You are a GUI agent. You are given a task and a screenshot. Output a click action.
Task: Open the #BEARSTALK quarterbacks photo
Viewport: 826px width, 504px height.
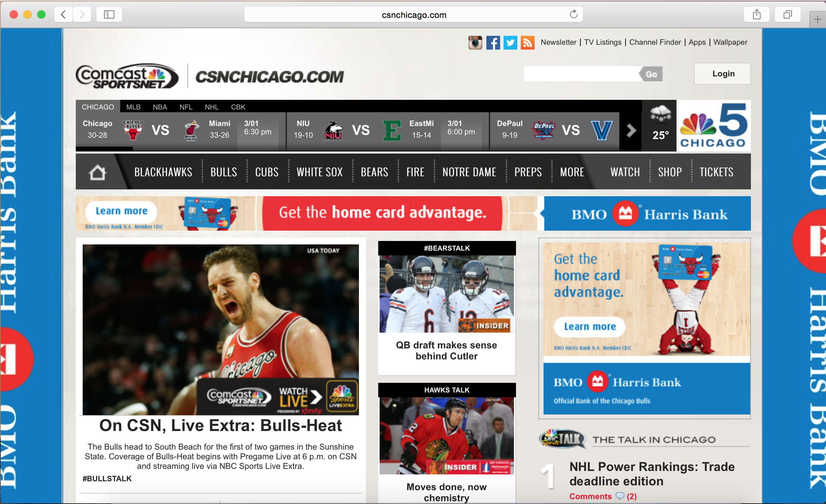[x=447, y=294]
